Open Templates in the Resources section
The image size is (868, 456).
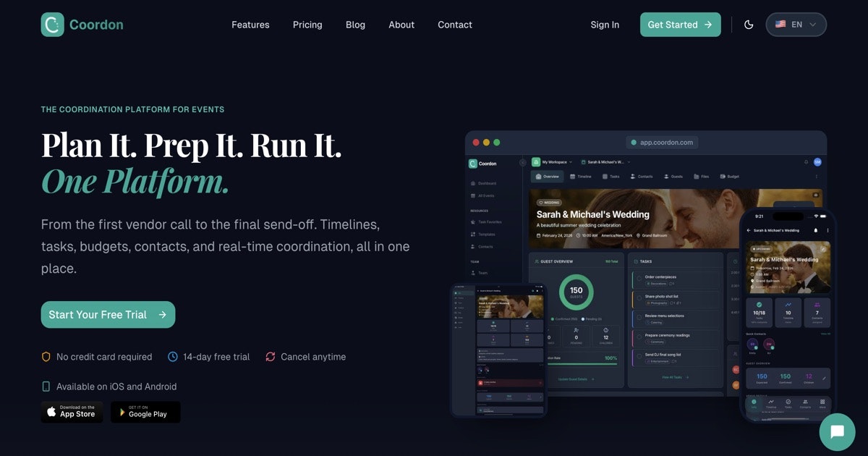click(488, 235)
